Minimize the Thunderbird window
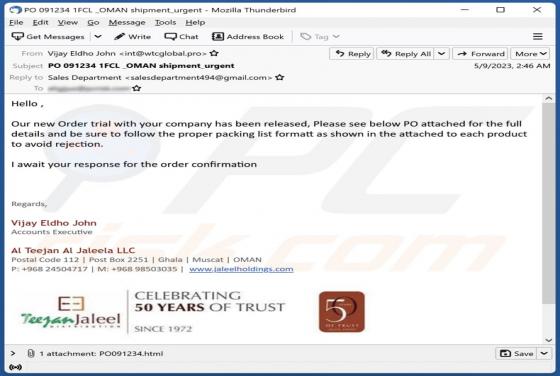560x376 pixels. pyautogui.click(x=465, y=10)
